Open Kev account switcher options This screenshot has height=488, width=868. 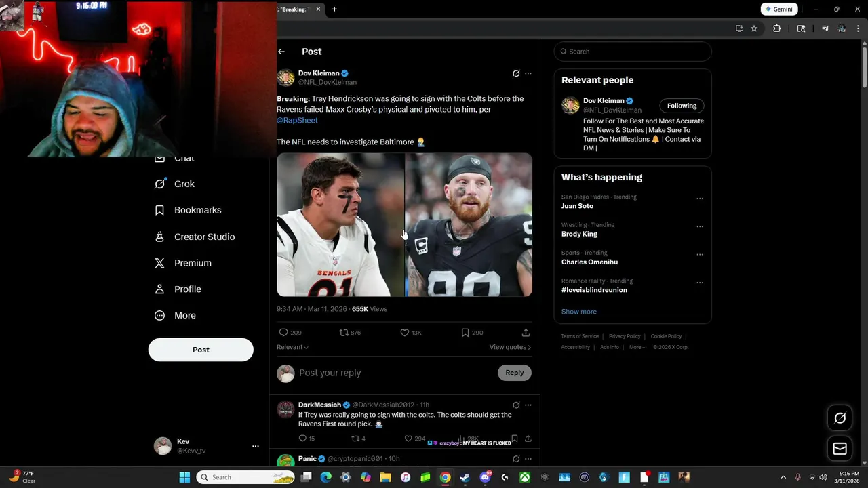[256, 446]
